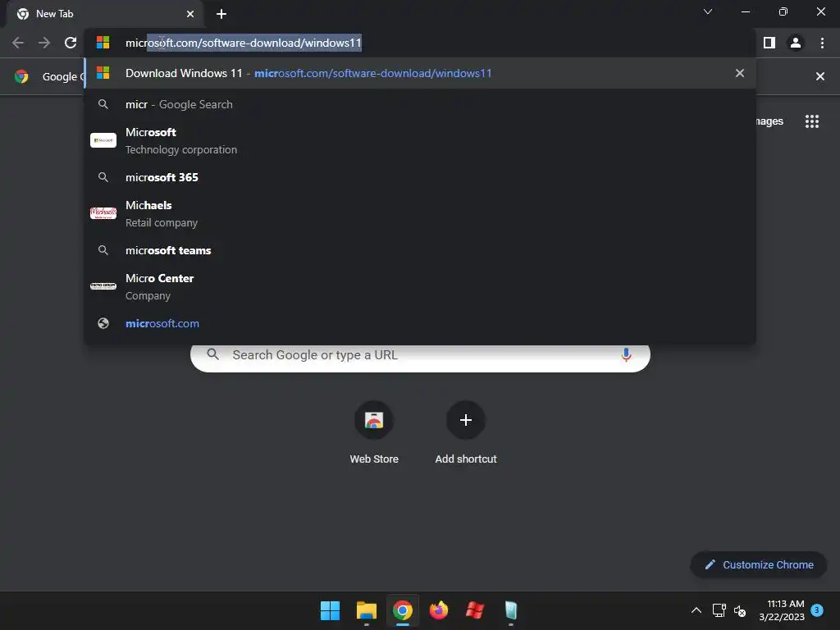Open Chrome three-dot menu
The width and height of the screenshot is (840, 630).
click(x=822, y=43)
